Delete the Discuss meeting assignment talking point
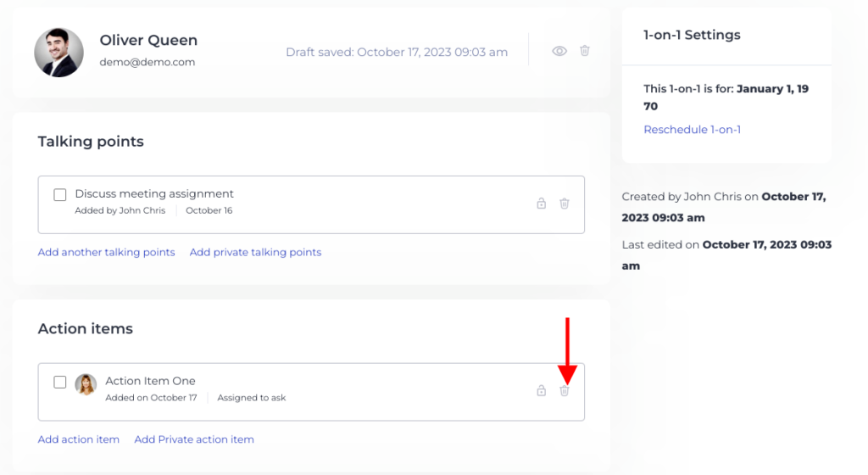Image resolution: width=868 pixels, height=475 pixels. click(565, 204)
